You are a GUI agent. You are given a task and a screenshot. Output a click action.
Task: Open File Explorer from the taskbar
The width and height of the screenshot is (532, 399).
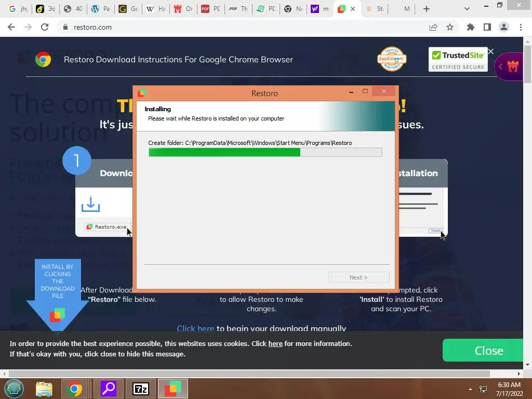click(x=44, y=389)
